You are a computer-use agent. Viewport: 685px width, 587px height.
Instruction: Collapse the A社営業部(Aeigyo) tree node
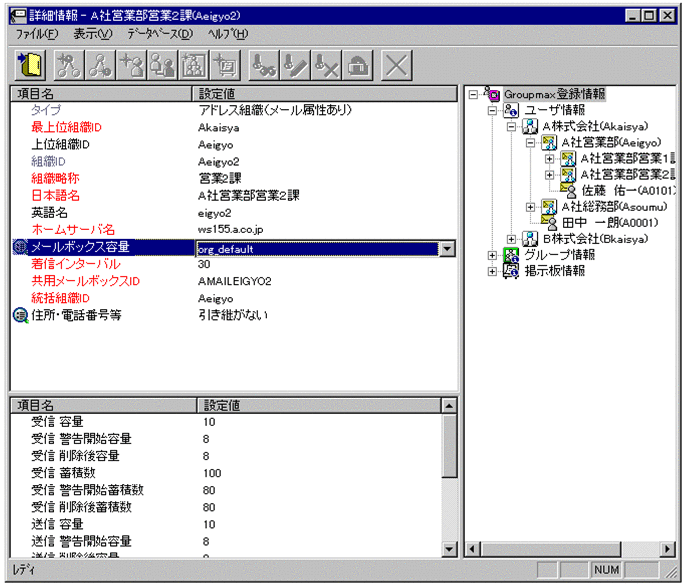(530, 143)
